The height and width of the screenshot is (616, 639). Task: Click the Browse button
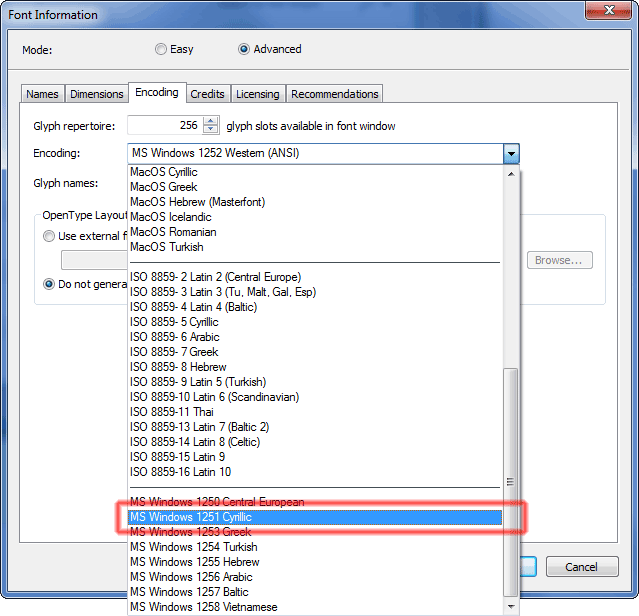tap(559, 260)
